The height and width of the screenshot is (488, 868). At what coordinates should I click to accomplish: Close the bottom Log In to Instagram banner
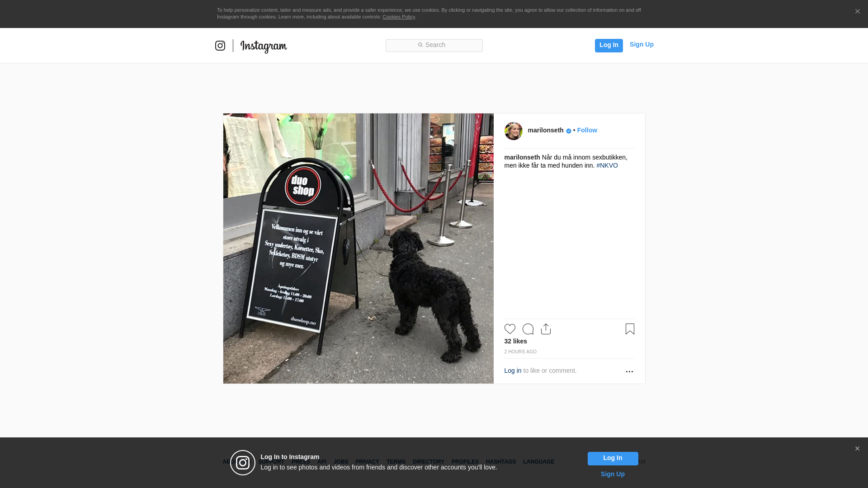[857, 449]
